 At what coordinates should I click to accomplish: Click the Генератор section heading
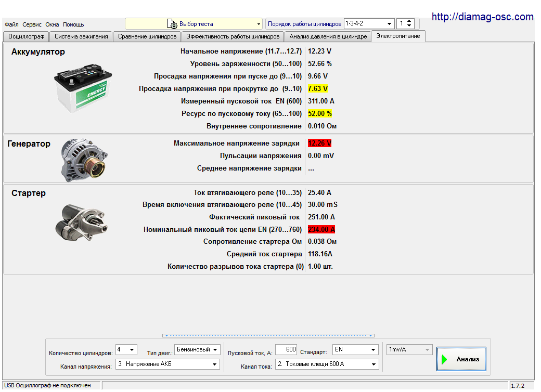coord(29,144)
